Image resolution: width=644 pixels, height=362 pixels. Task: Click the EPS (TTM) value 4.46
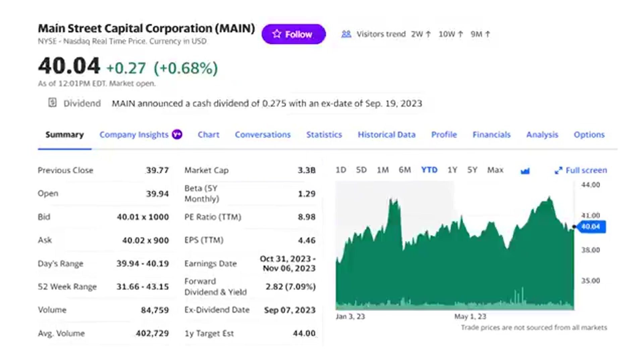coord(307,240)
